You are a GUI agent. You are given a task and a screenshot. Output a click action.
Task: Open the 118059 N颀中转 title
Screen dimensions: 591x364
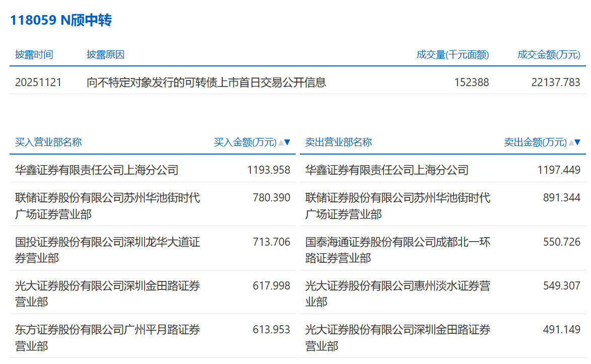(x=61, y=20)
